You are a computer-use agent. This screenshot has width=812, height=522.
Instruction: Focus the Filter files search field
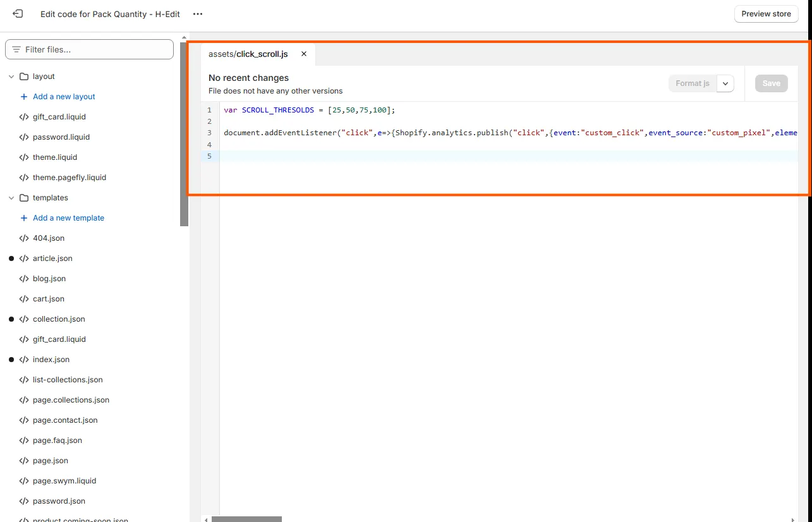[x=89, y=49]
